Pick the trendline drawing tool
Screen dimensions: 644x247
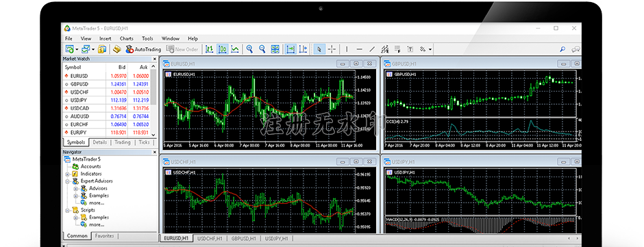tap(372, 49)
